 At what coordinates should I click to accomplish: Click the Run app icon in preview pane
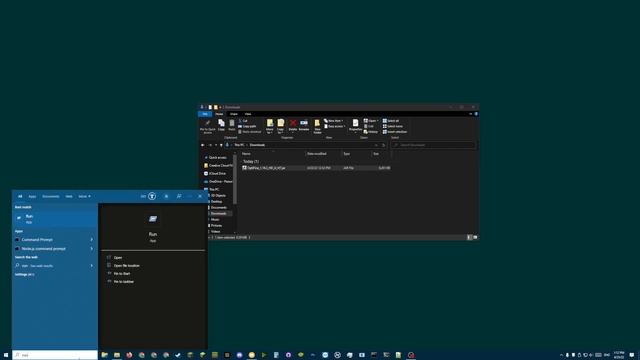153,219
